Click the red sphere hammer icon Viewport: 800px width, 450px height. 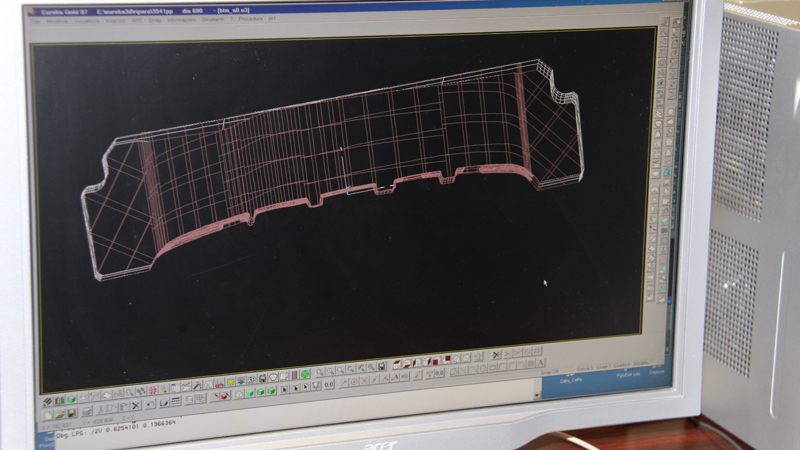pos(224,396)
